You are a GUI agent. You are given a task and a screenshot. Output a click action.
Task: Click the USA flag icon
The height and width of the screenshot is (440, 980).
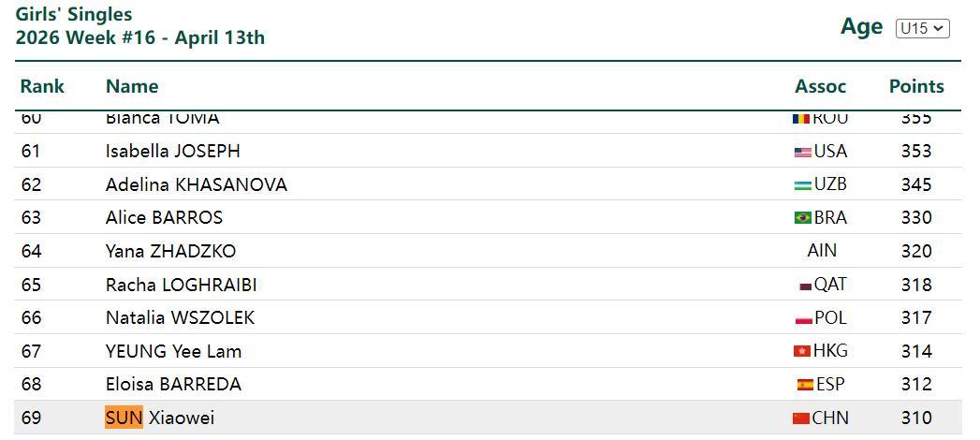pyautogui.click(x=802, y=152)
